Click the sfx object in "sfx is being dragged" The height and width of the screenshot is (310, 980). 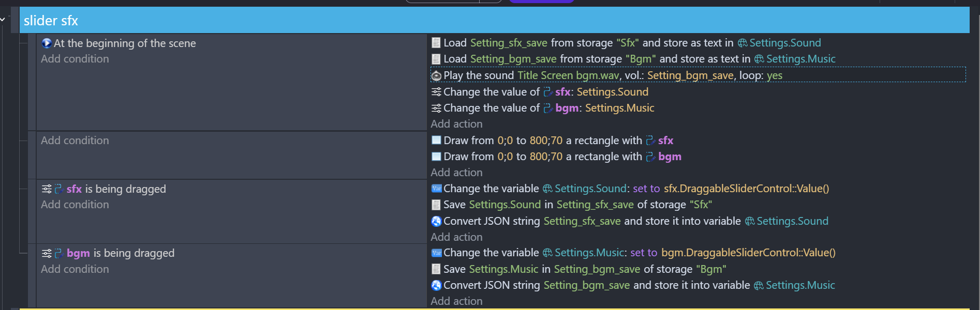pos(74,189)
